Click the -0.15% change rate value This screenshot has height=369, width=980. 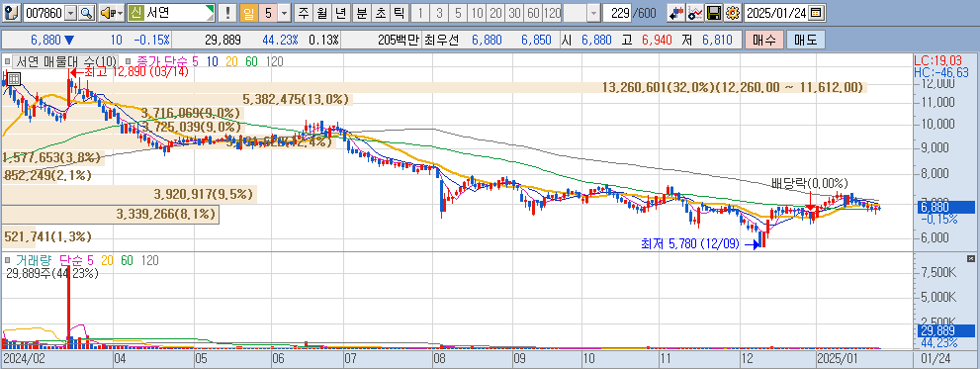coord(153,40)
